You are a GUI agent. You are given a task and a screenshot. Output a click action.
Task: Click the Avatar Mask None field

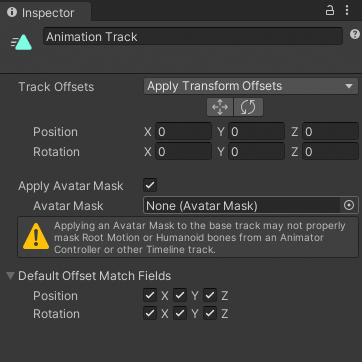pyautogui.click(x=242, y=205)
